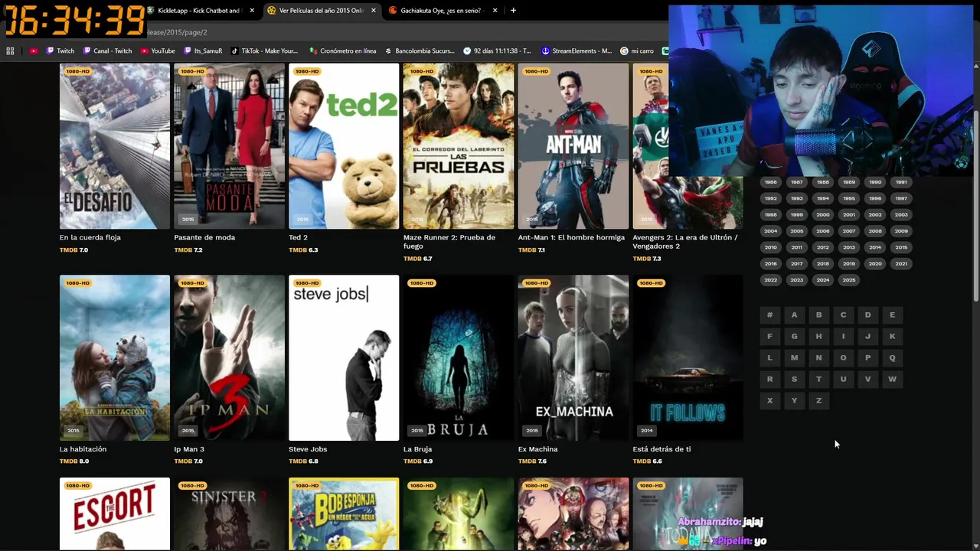This screenshot has height=551, width=980.
Task: Close the Ver Películas del año 2015 tab
Action: [374, 11]
